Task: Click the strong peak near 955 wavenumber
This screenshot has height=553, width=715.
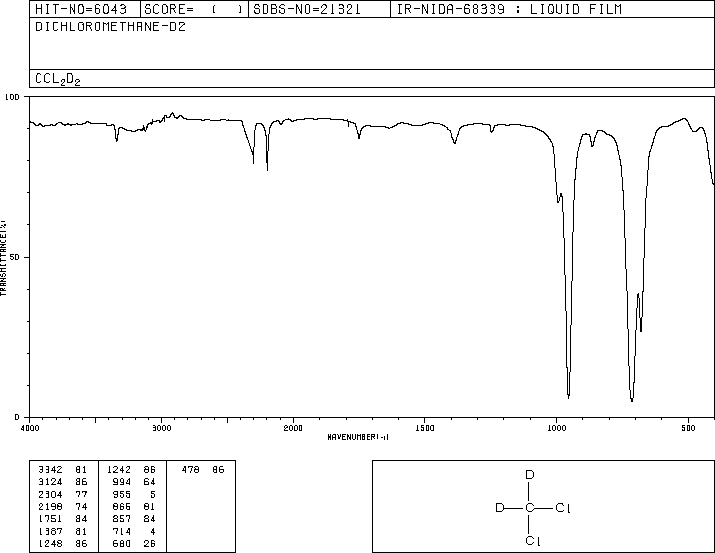Action: click(568, 396)
